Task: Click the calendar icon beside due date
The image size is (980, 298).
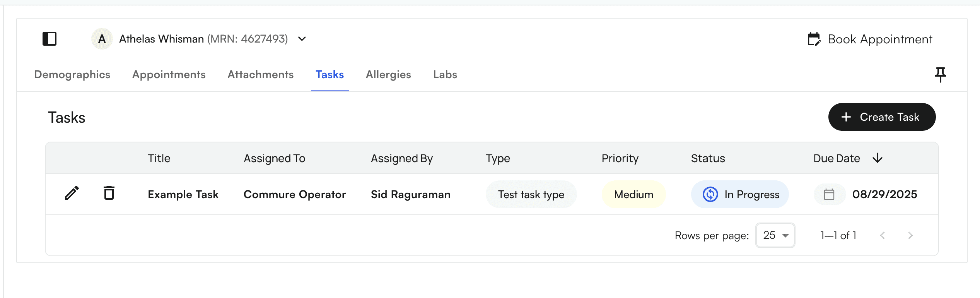Action: 829,194
